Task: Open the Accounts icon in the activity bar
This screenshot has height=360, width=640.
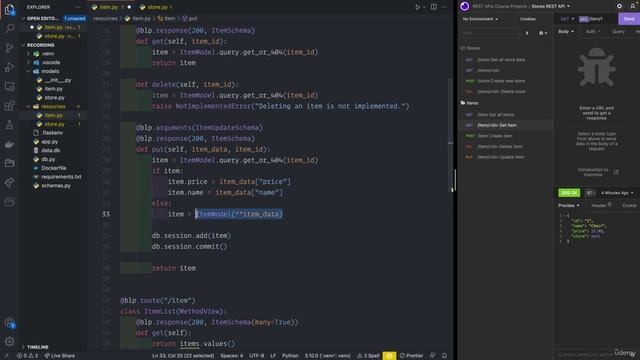Action: pyautogui.click(x=9, y=323)
